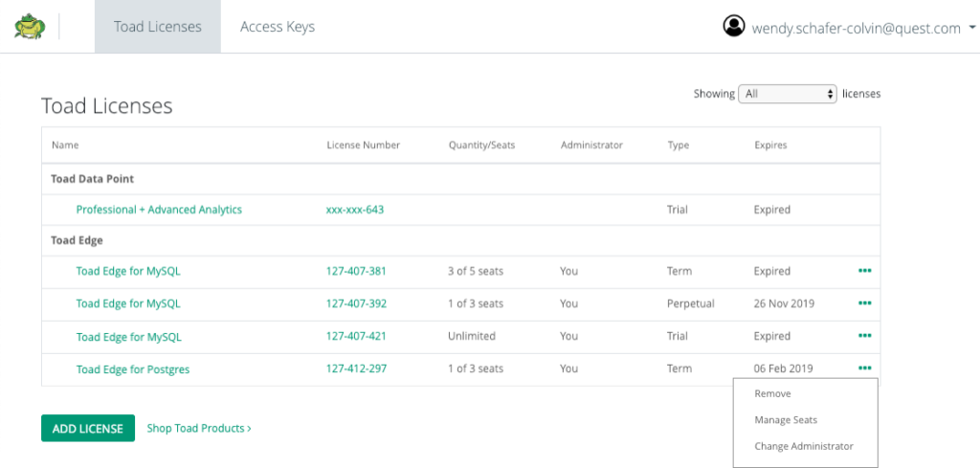Click ellipsis icon for Toad Edge for Postgres
Image resolution: width=980 pixels, height=468 pixels.
(865, 368)
